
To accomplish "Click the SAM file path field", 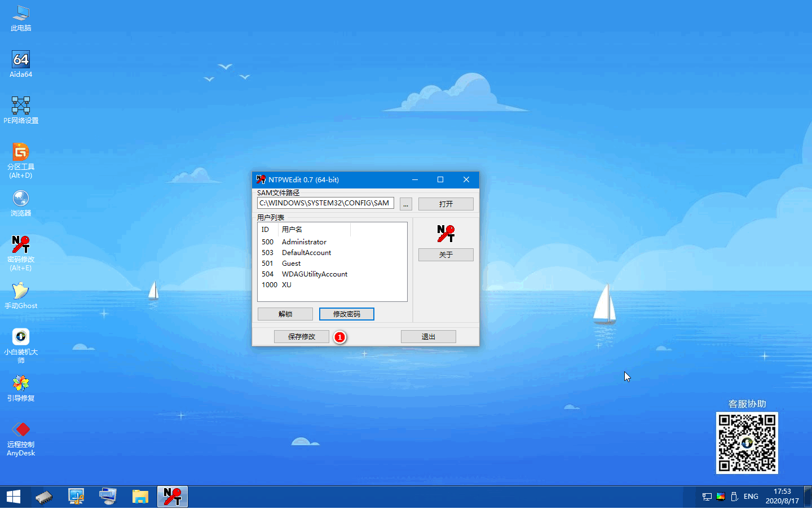I will pyautogui.click(x=325, y=203).
